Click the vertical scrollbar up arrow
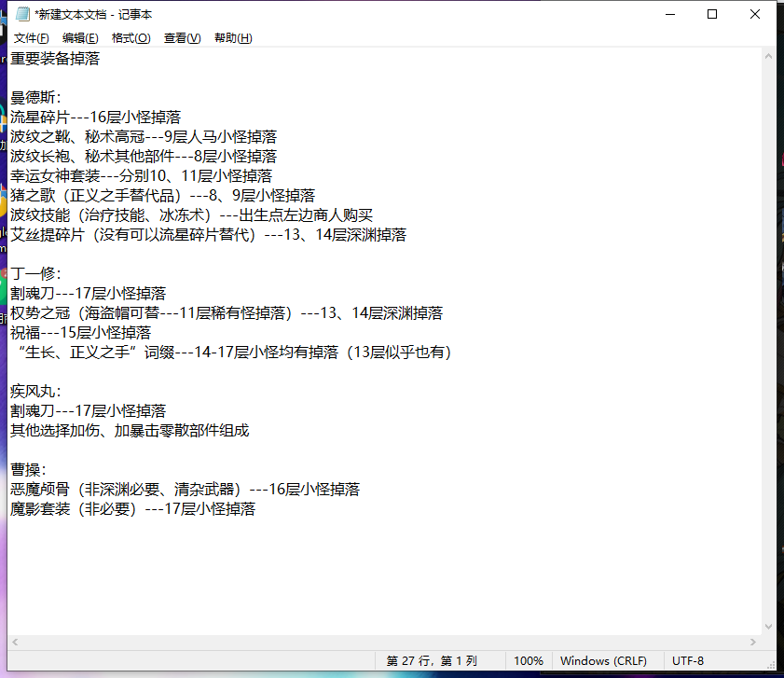 (x=768, y=57)
